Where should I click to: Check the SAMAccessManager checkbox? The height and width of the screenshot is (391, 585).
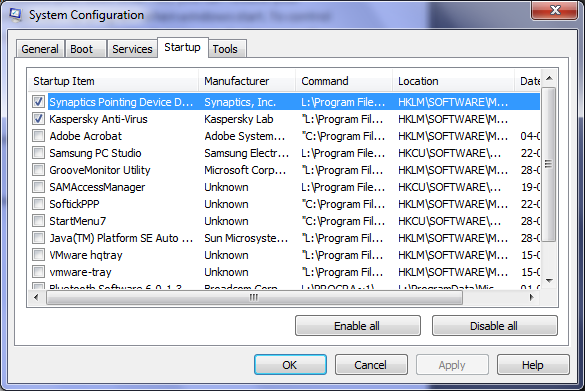pos(38,187)
